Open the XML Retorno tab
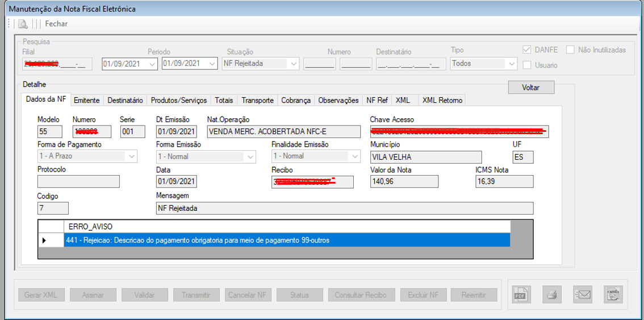Image resolution: width=644 pixels, height=320 pixels. [x=442, y=100]
